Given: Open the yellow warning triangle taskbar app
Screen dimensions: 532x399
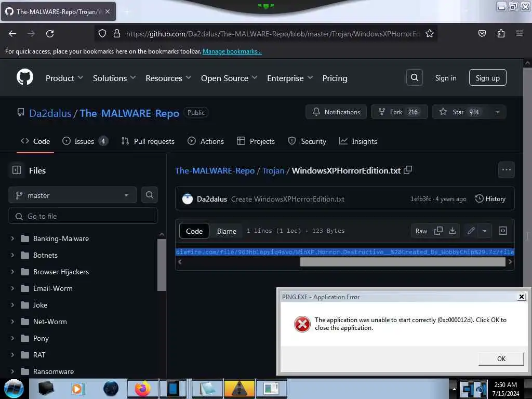Looking at the screenshot, I should tap(239, 389).
